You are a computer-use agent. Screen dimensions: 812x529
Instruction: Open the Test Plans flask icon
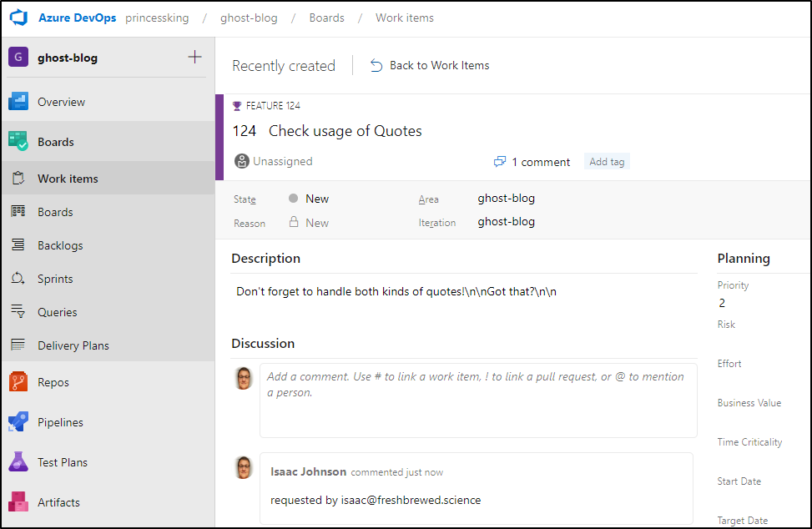click(18, 461)
